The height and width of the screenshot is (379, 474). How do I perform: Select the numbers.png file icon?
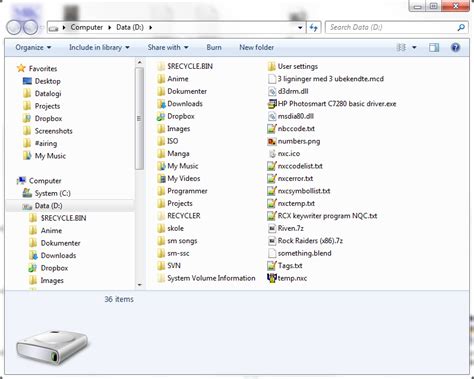point(272,141)
